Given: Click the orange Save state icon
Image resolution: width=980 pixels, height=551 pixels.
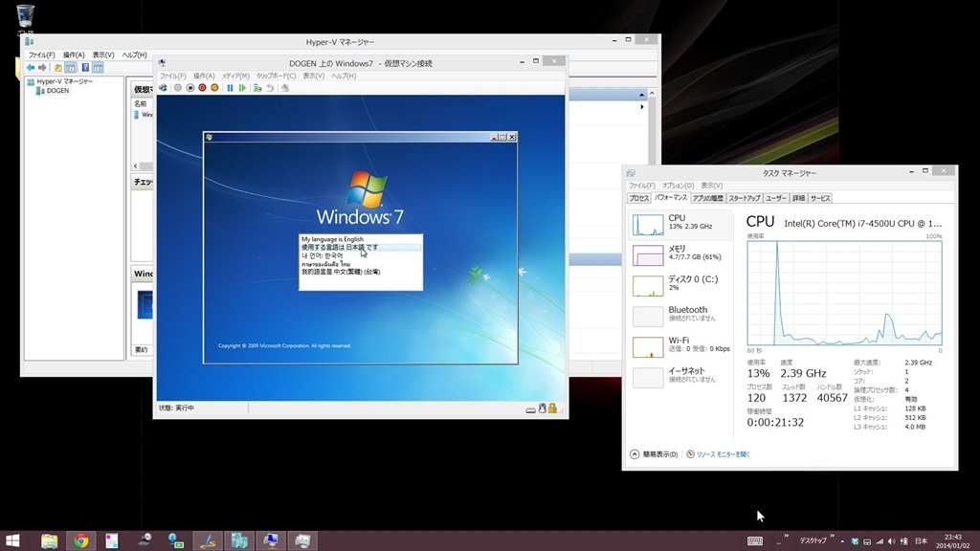Looking at the screenshot, I should (x=214, y=88).
